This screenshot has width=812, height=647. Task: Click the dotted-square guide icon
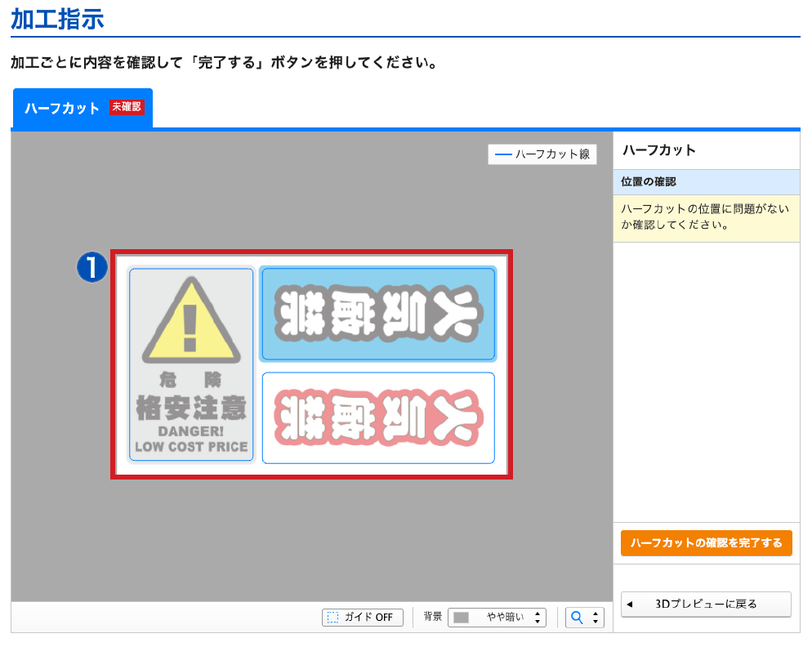[x=332, y=618]
